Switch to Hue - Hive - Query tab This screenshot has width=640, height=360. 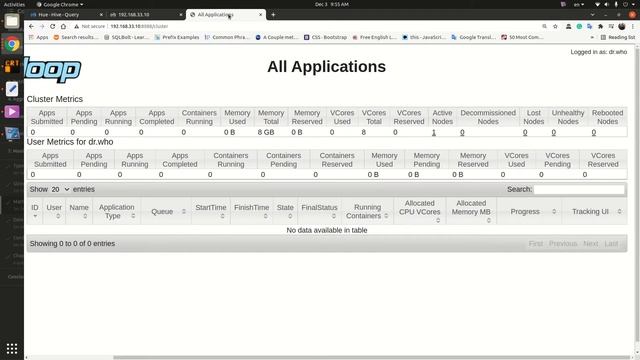click(x=65, y=15)
